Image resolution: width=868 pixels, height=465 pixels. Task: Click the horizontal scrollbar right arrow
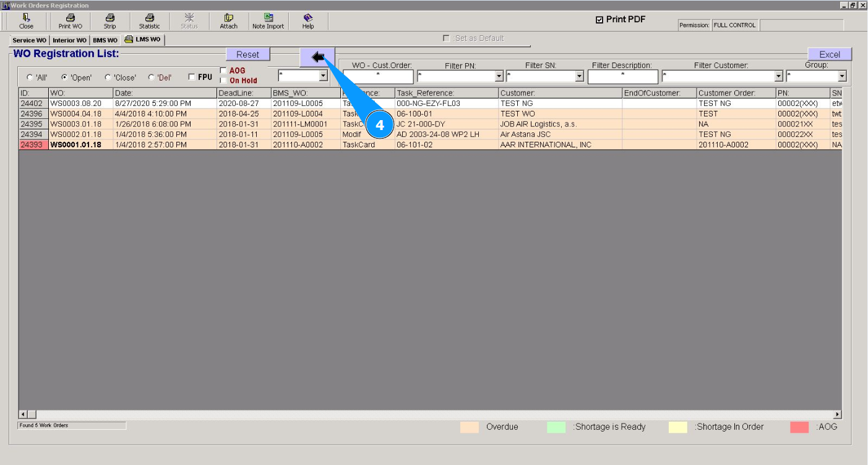pyautogui.click(x=838, y=414)
